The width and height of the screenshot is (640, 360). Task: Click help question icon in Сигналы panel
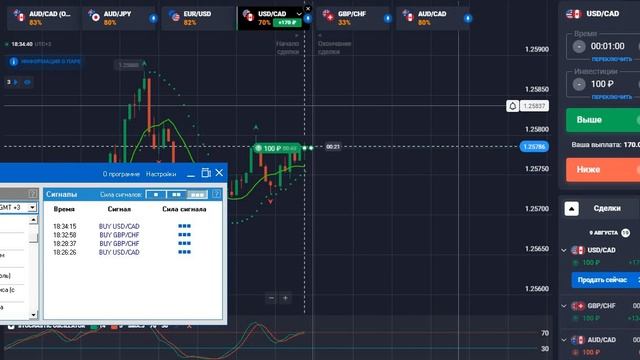(x=217, y=194)
